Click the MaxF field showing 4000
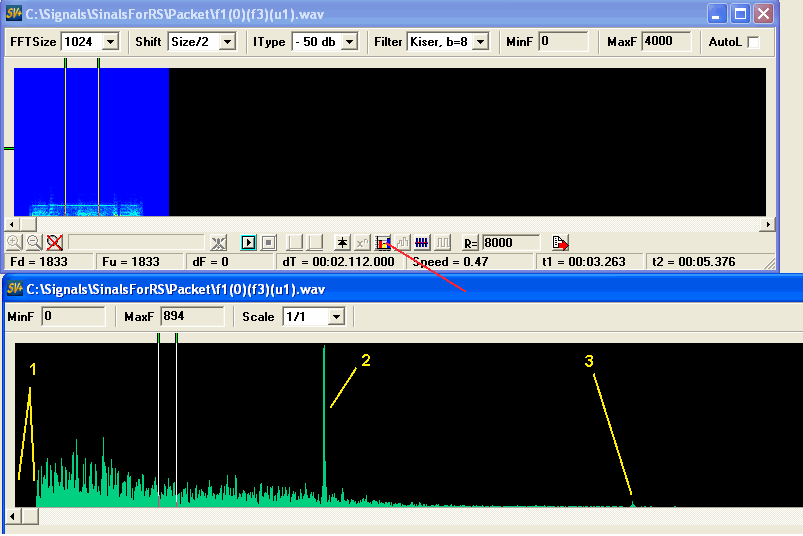The image size is (803, 536). pyautogui.click(x=664, y=42)
